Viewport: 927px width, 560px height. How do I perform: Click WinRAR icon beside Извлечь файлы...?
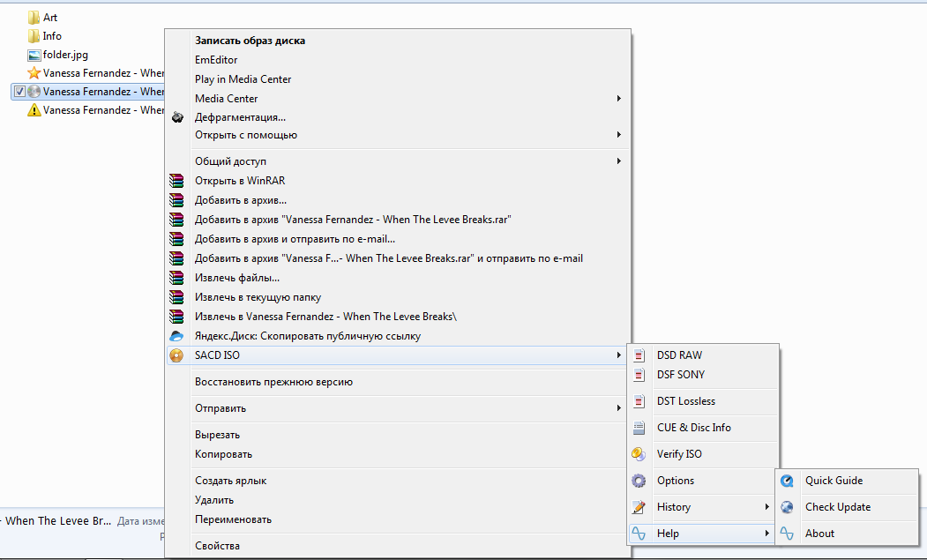(x=176, y=278)
